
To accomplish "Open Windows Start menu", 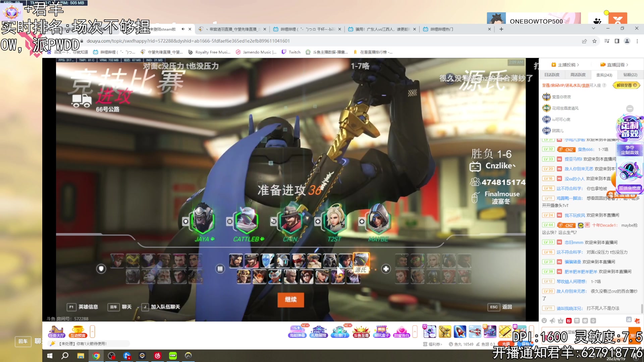I will click(x=50, y=356).
